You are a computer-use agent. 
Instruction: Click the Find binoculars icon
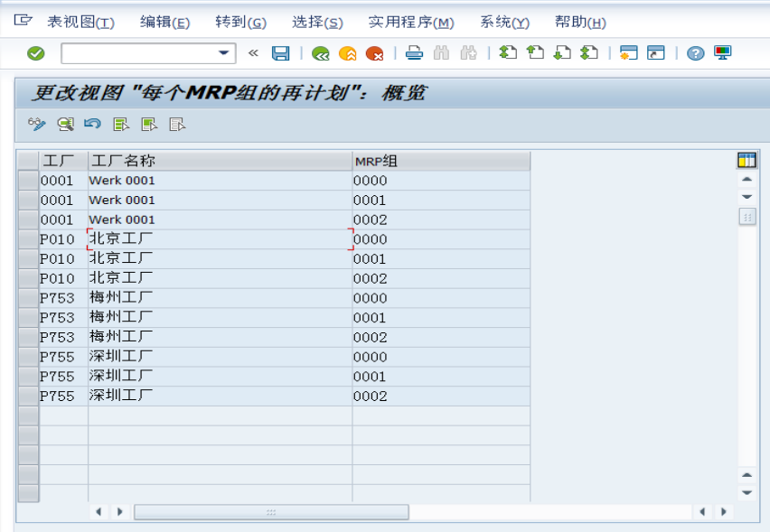pos(441,53)
